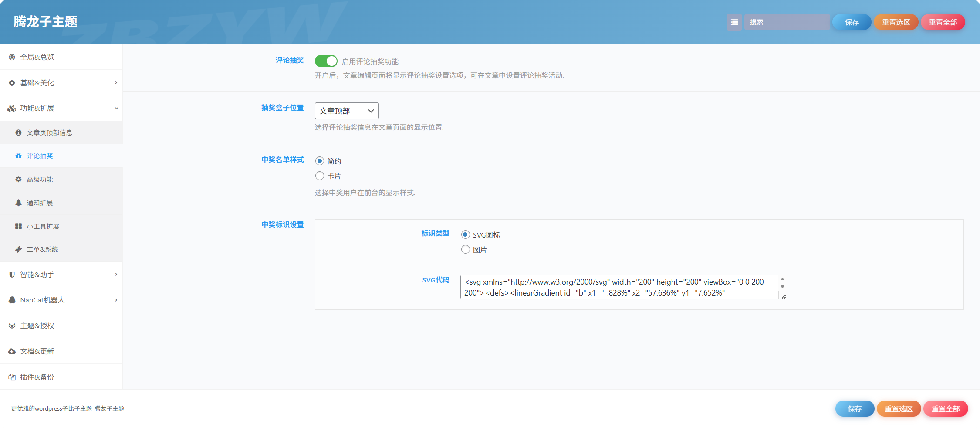Click the SVG代码 textarea scrollbar down arrow
The width and height of the screenshot is (980, 428).
click(782, 287)
